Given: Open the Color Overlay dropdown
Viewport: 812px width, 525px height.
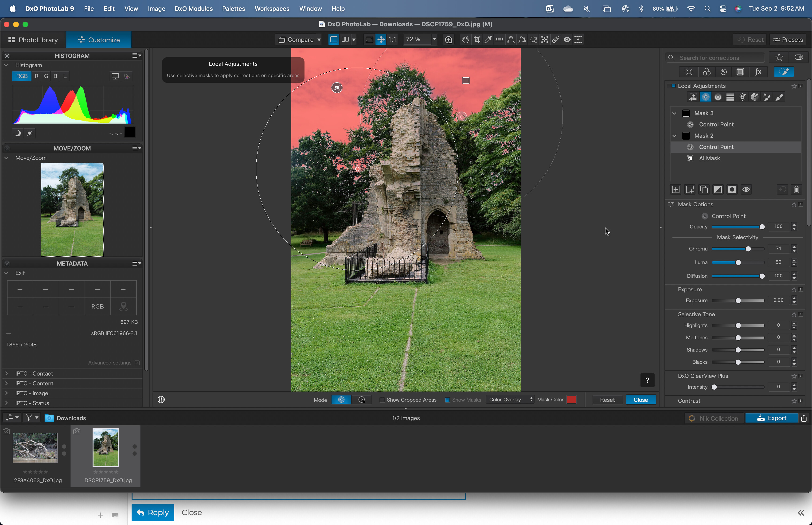Looking at the screenshot, I should 511,400.
